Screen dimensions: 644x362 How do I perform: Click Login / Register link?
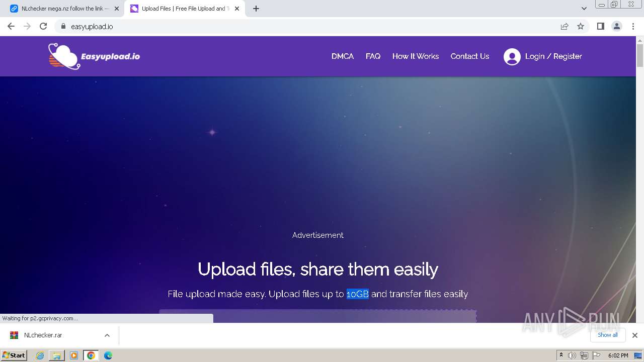pyautogui.click(x=553, y=56)
